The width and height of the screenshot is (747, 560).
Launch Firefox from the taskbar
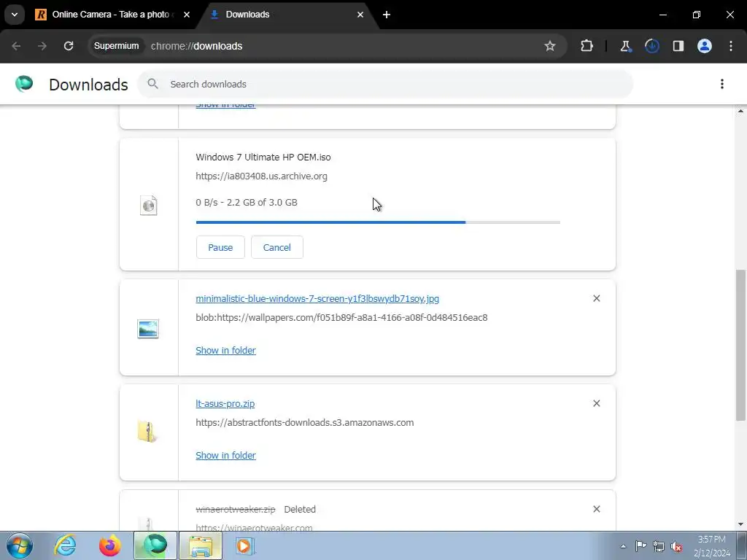click(x=109, y=545)
